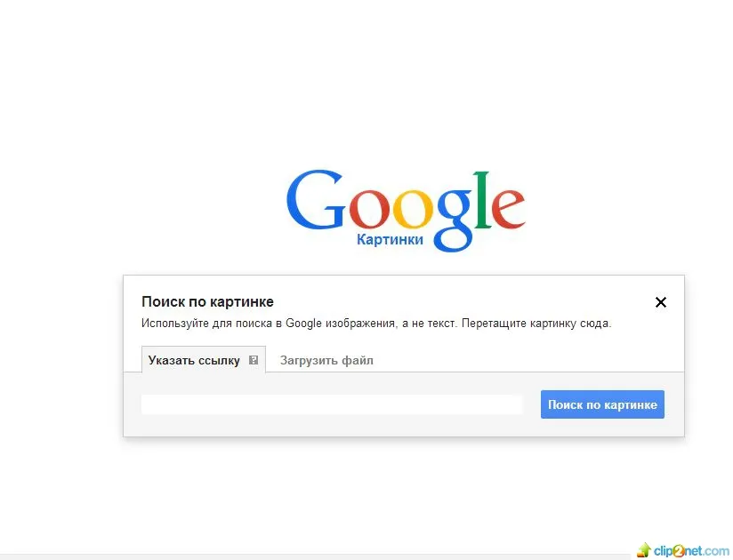Click the bold Поиск по картинке dialog heading

point(207,301)
